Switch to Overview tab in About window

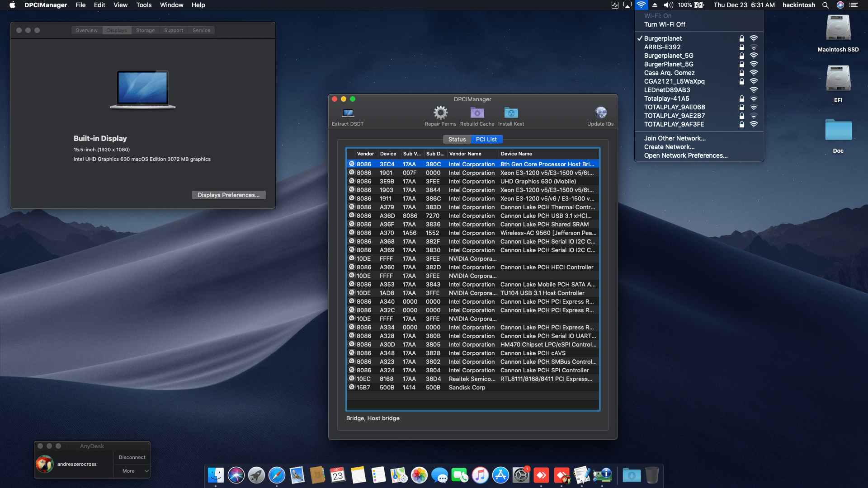[x=86, y=30]
